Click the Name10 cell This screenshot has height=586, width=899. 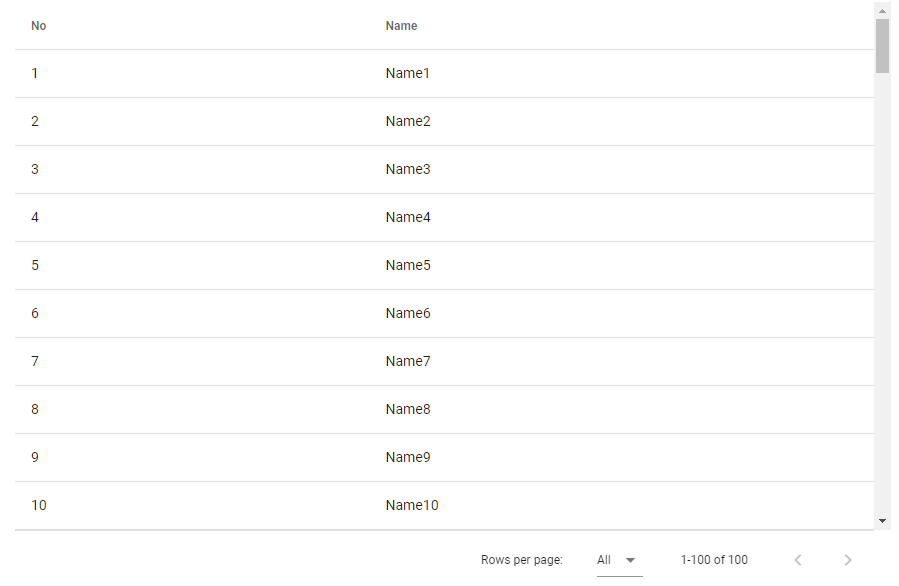[x=411, y=505]
